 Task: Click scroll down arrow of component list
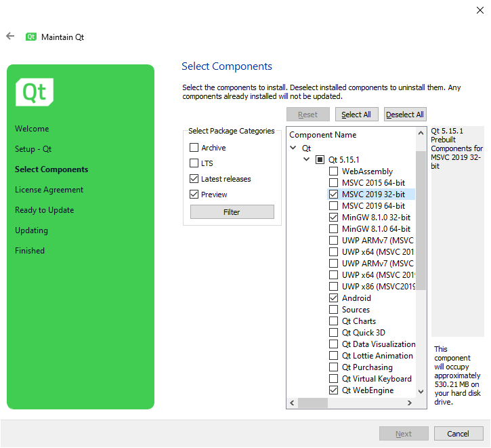click(421, 392)
